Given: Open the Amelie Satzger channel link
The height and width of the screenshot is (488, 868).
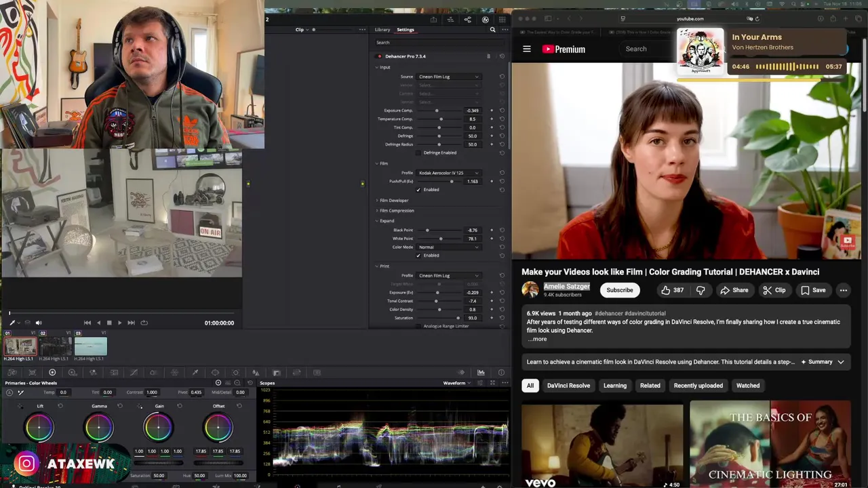Looking at the screenshot, I should (567, 287).
